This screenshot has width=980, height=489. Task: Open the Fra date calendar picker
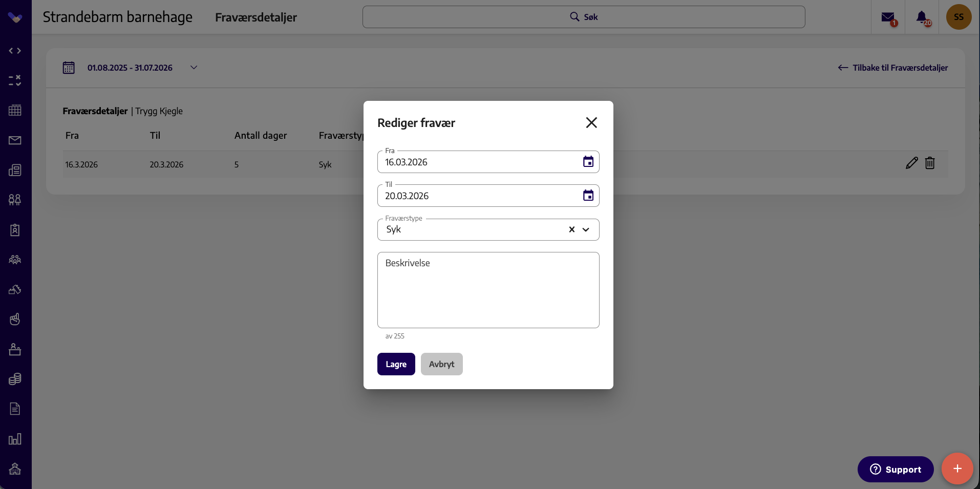[x=588, y=162]
